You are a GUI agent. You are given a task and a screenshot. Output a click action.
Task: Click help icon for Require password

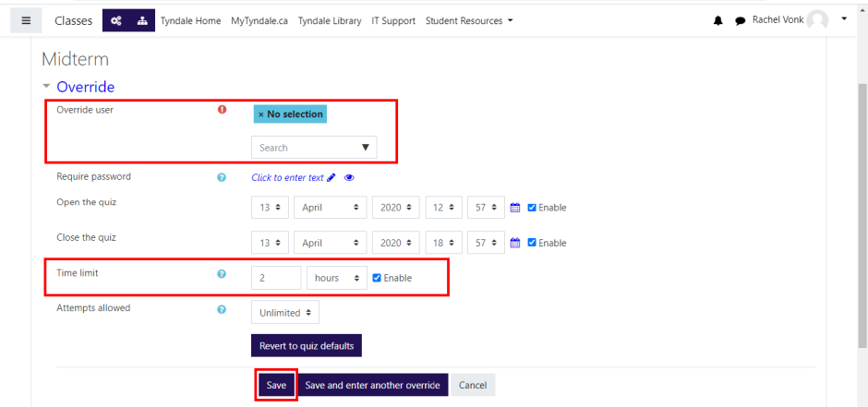[222, 177]
